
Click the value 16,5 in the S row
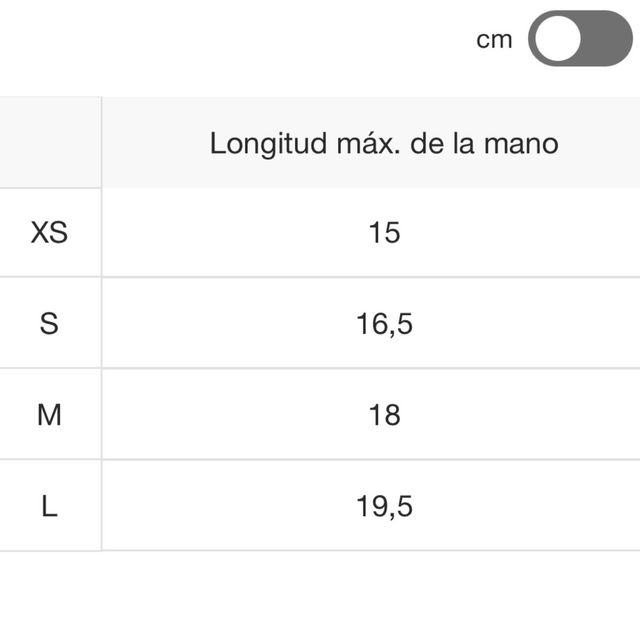[384, 324]
